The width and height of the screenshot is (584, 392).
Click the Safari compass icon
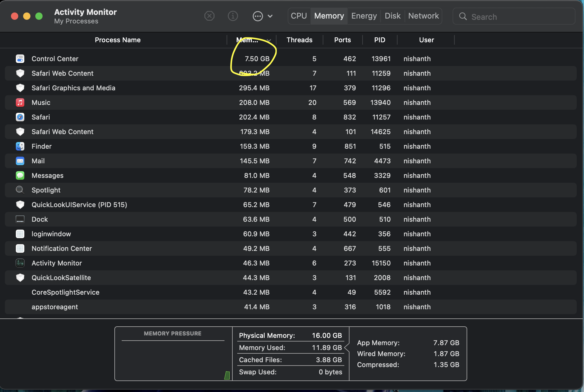20,117
